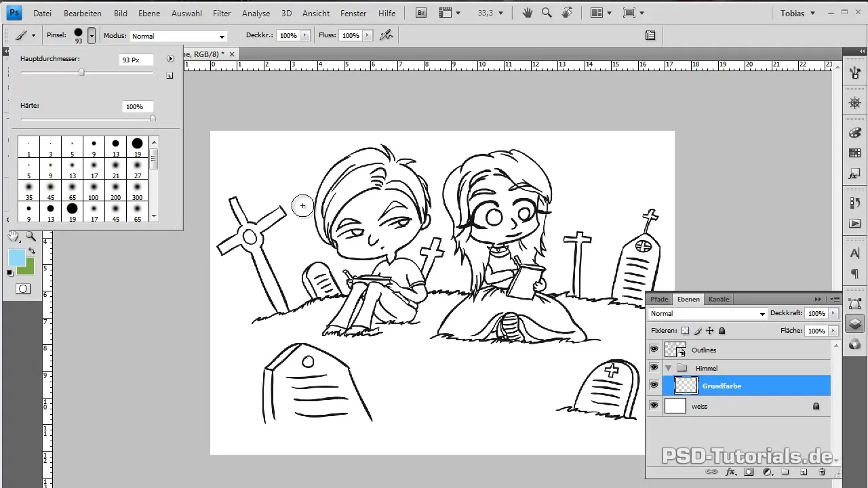This screenshot has height=488, width=868.
Task: Click the light blue foreground color swatch
Action: click(x=17, y=258)
